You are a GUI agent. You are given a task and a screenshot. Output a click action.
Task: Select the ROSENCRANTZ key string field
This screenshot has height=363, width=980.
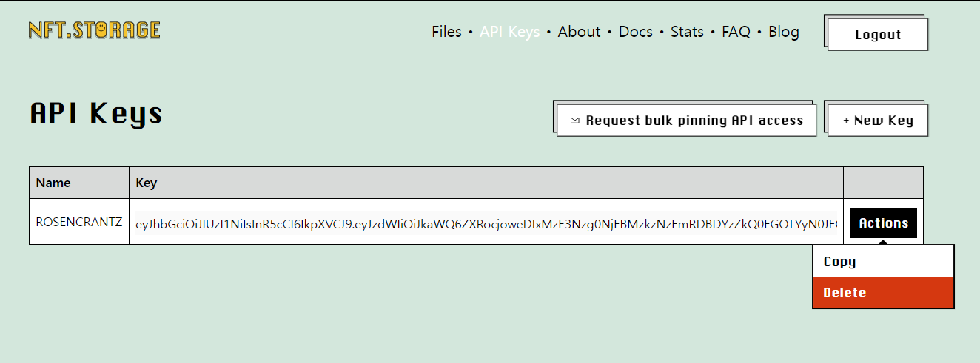point(486,225)
